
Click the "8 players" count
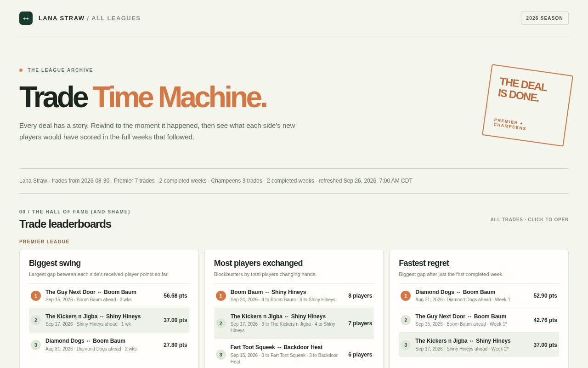tap(360, 296)
